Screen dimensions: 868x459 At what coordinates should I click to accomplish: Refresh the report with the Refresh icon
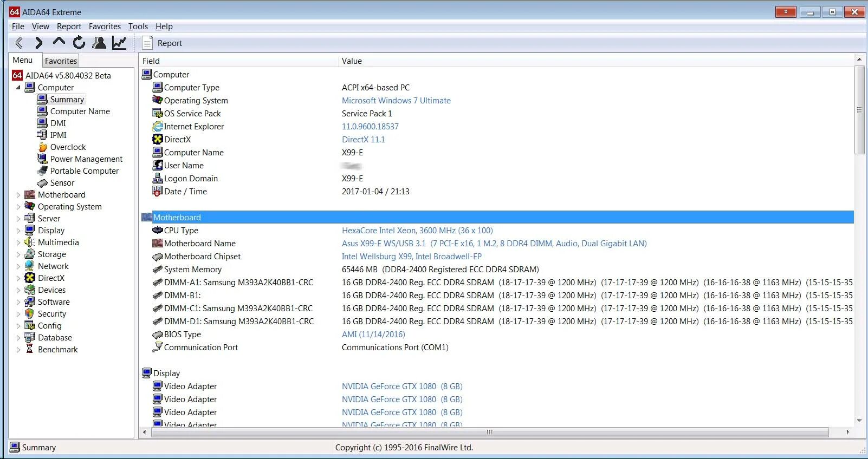point(79,43)
